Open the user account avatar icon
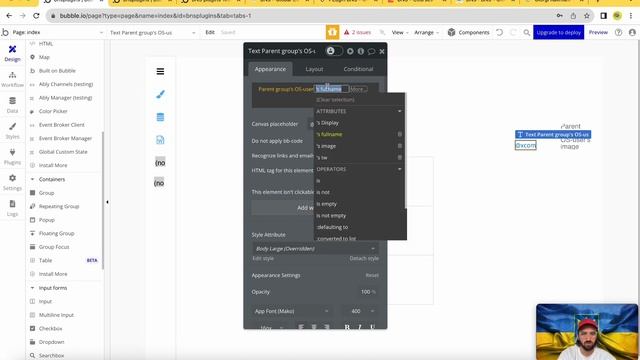This screenshot has height=360, width=640. tap(632, 32)
